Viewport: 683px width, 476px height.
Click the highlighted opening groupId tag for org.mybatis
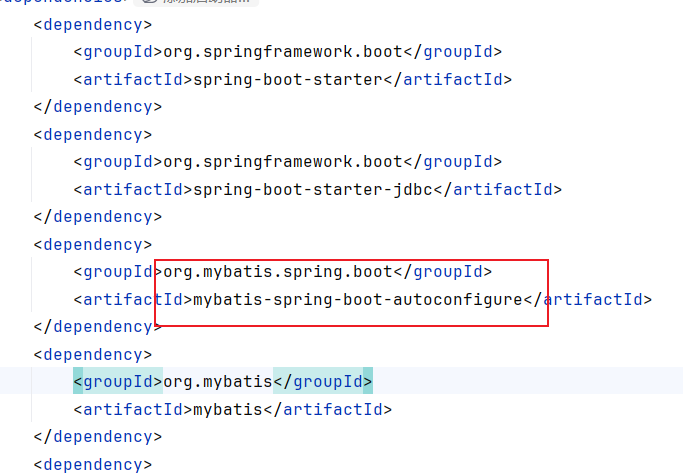pos(117,381)
